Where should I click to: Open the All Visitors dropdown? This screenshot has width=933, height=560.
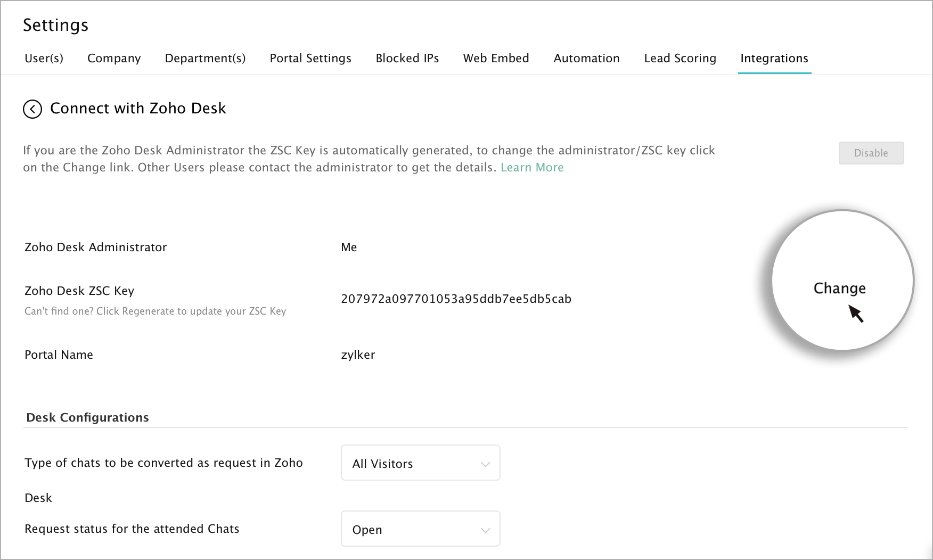click(420, 463)
